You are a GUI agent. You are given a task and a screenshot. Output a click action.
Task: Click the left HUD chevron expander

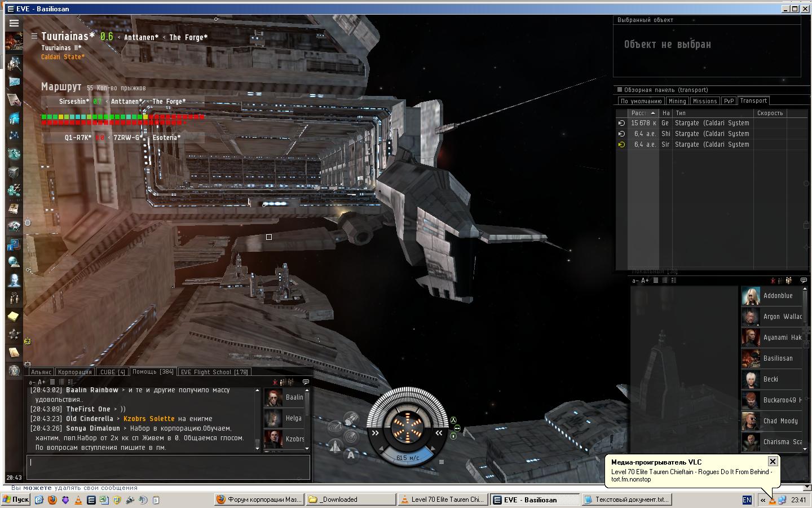pos(375,433)
